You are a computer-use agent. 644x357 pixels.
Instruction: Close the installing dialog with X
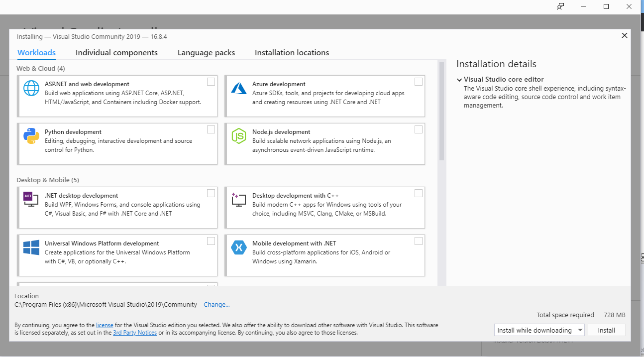click(x=625, y=35)
